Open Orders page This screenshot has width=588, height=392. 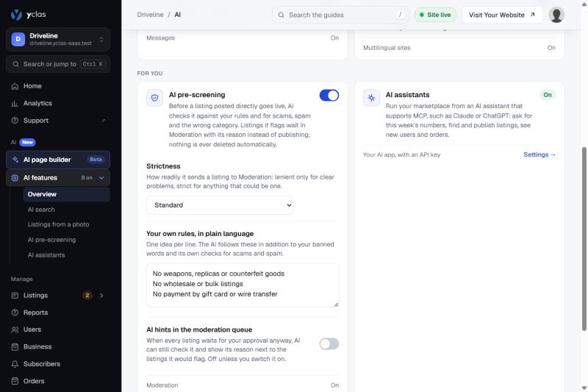58,381
